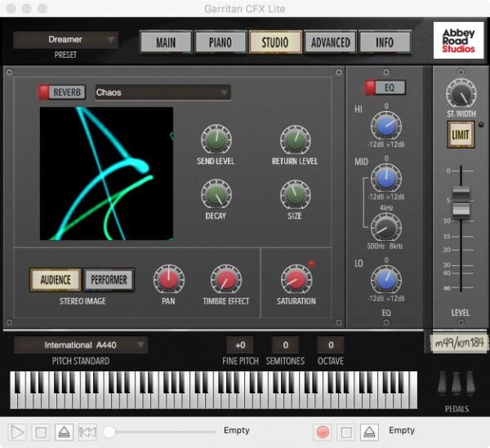Viewport: 490px width, 448px height.
Task: Click the Chaos reverb visualization image
Action: coord(106,174)
